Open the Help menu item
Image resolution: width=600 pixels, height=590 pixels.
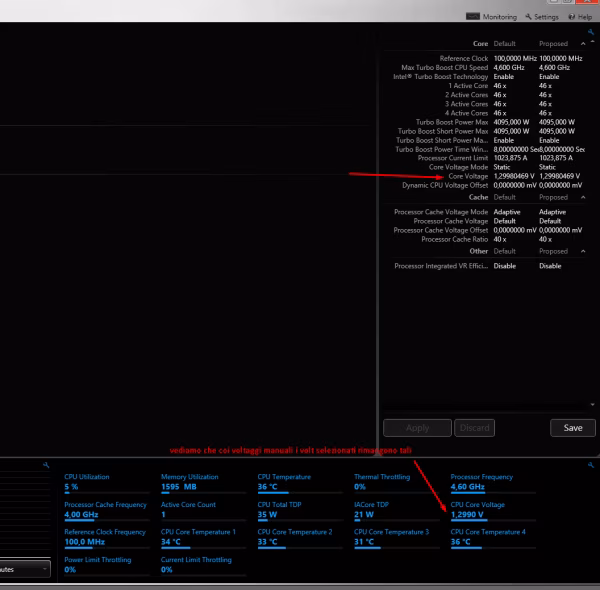click(x=580, y=17)
